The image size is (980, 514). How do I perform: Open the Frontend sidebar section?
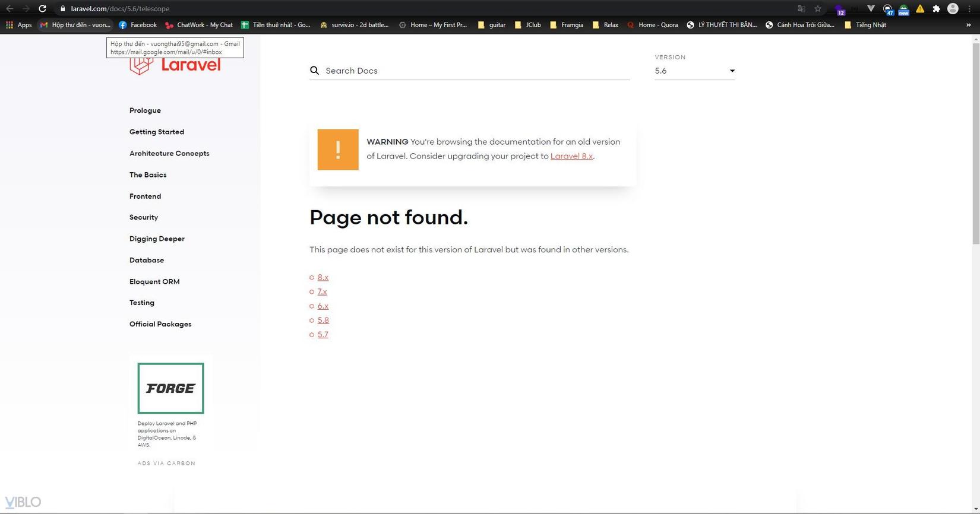coord(145,196)
